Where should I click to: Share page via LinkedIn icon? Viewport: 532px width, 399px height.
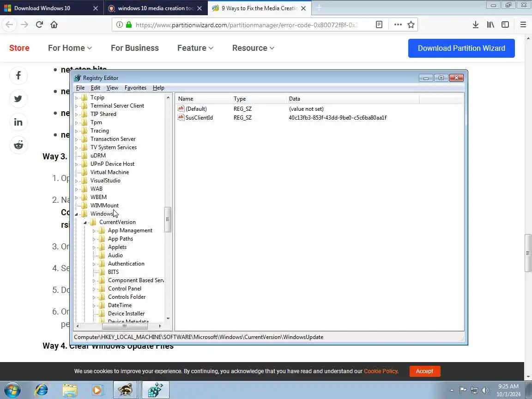point(18,122)
